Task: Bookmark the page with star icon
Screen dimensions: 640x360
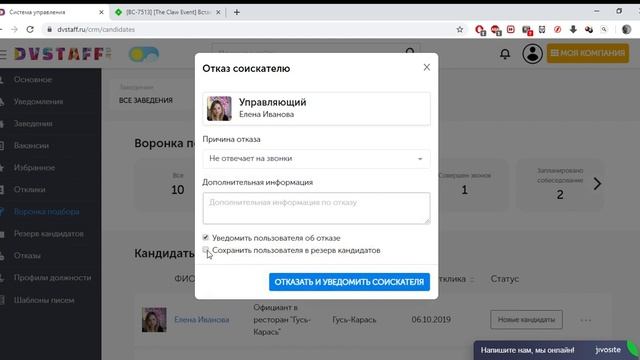Action: [460, 29]
